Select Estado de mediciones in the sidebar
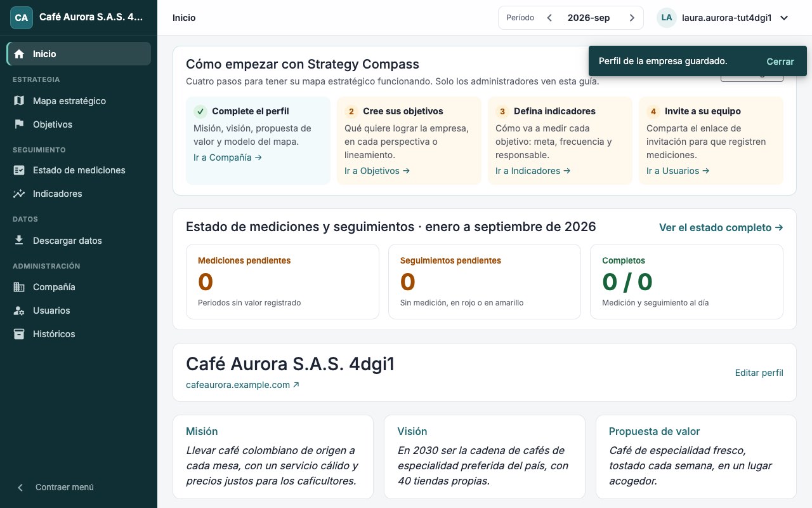The width and height of the screenshot is (812, 508). 79,170
